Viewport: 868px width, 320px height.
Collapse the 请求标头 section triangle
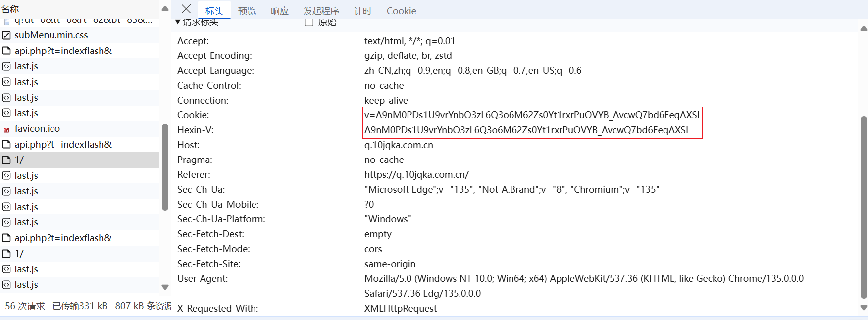[178, 22]
